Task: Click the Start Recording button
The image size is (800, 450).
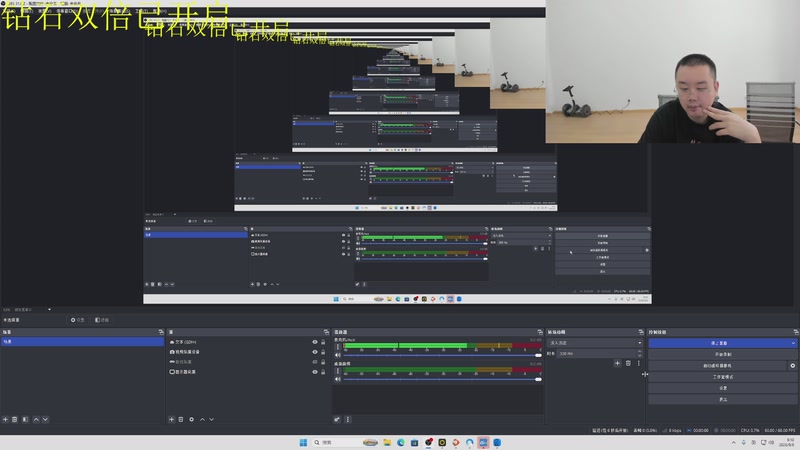Action: point(722,354)
